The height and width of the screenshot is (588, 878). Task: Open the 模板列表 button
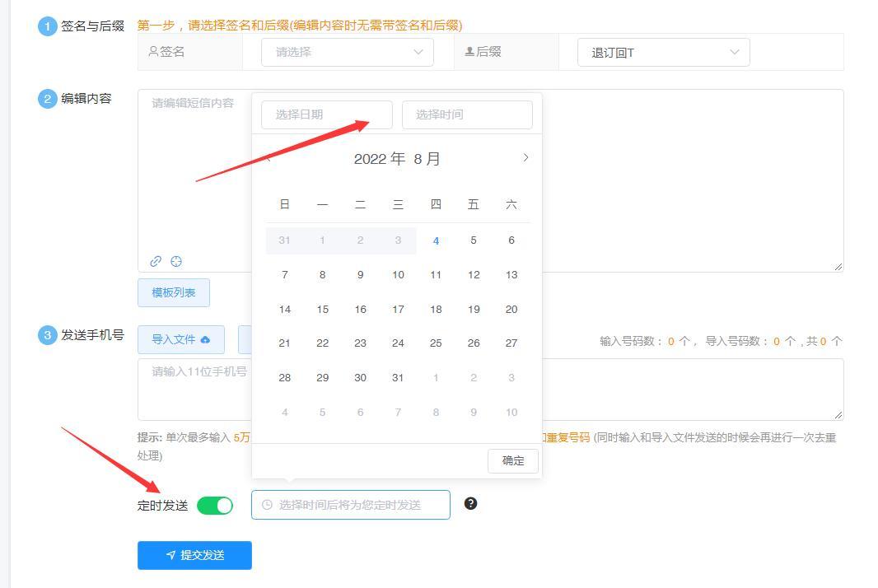tap(174, 292)
